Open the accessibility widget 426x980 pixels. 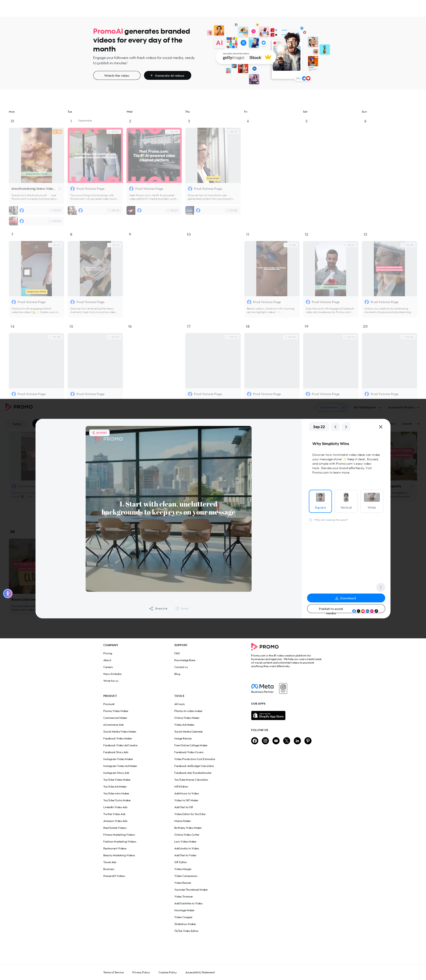coord(8,593)
